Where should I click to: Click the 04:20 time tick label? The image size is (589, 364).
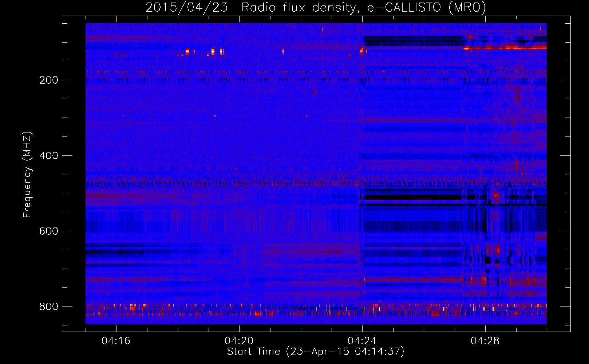[x=239, y=341]
